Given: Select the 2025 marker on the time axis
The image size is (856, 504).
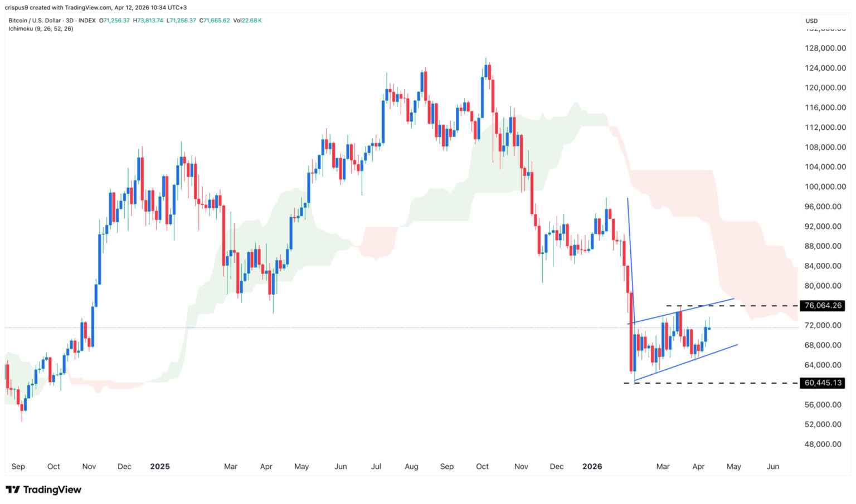Looking at the screenshot, I should tap(160, 467).
